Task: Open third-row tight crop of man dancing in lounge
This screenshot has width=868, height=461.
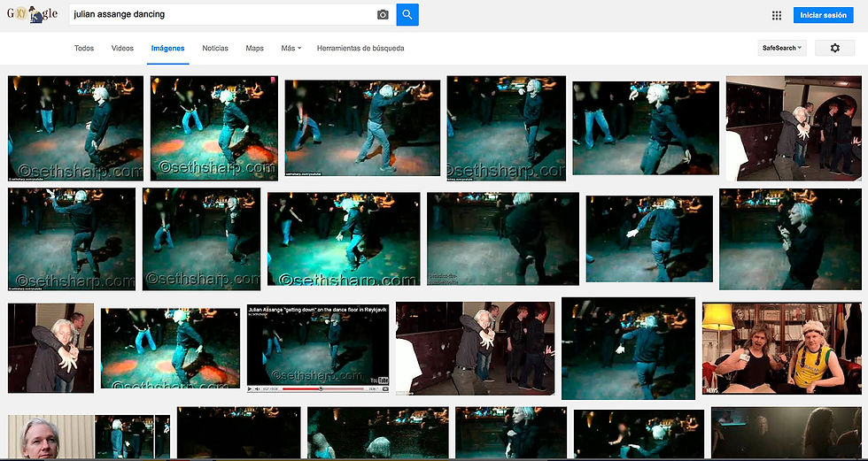Action: tap(51, 349)
